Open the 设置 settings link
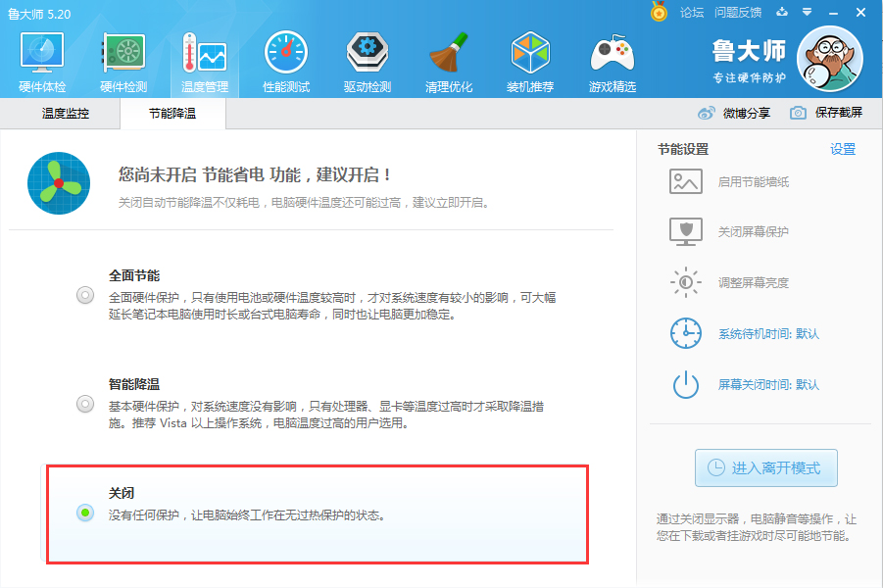This screenshot has width=883, height=588. coord(844,147)
